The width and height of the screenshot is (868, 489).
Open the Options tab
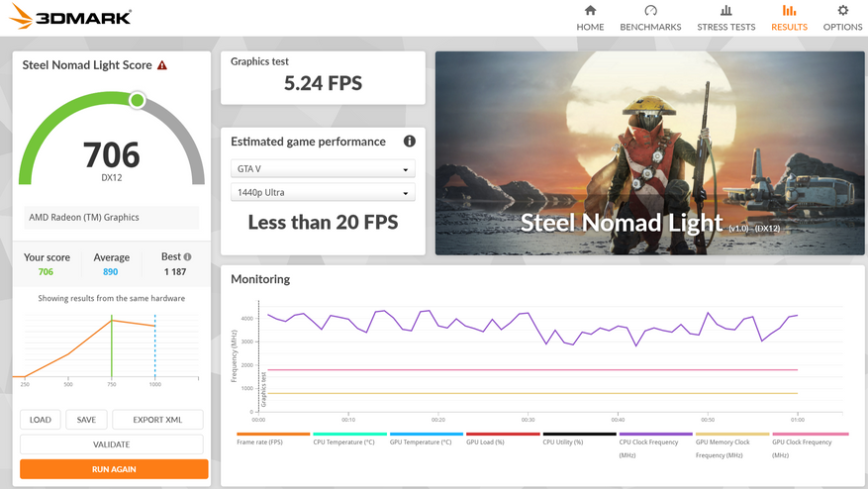click(842, 18)
